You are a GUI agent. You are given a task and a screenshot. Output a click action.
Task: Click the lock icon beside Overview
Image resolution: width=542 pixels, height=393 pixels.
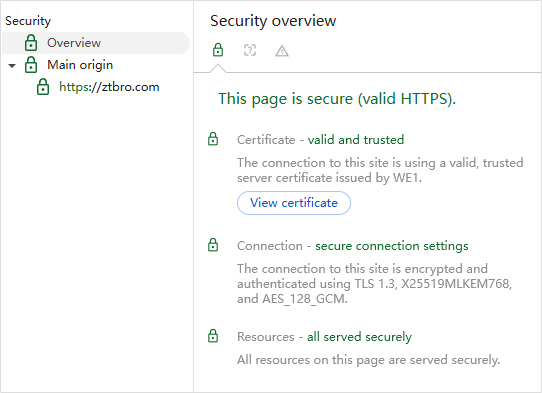point(31,43)
